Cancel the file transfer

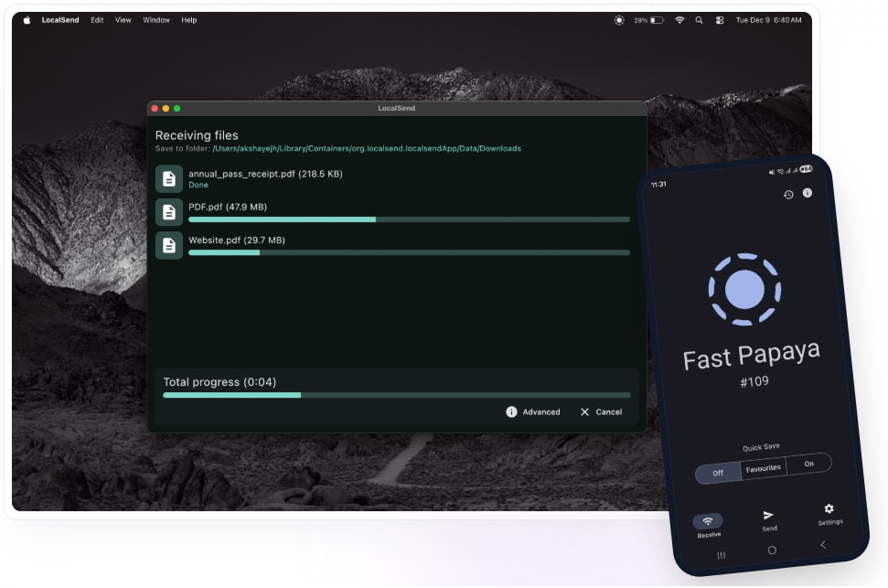point(601,412)
